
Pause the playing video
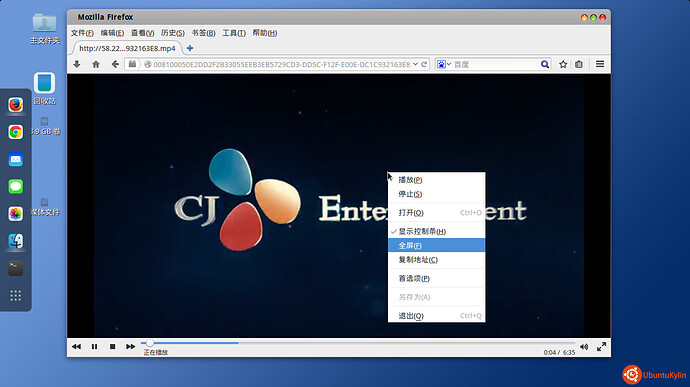(94, 346)
